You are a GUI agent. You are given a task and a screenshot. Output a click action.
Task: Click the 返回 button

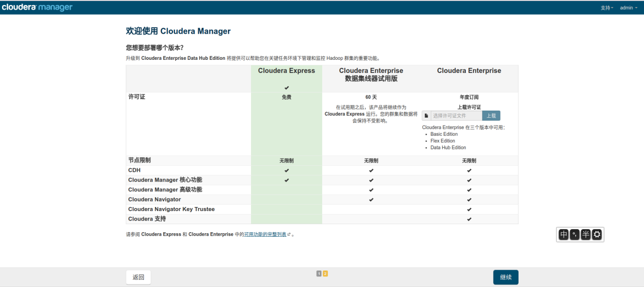138,277
